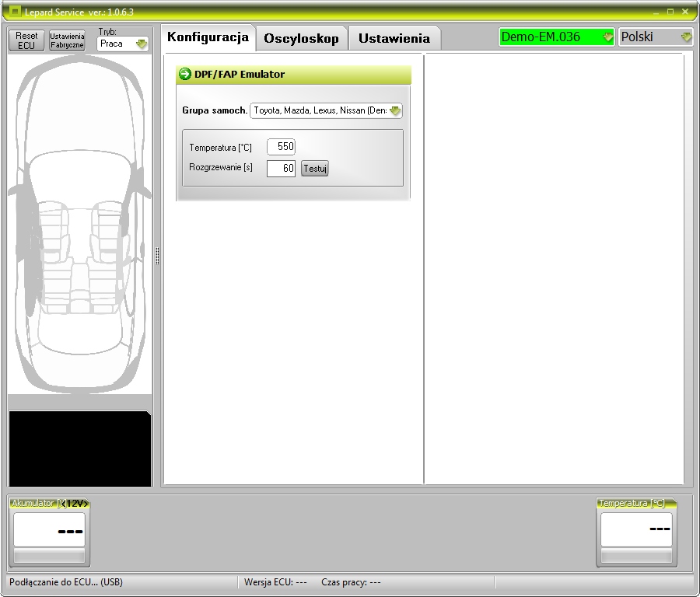Click the Akumulator voltage readout box

[x=49, y=529]
